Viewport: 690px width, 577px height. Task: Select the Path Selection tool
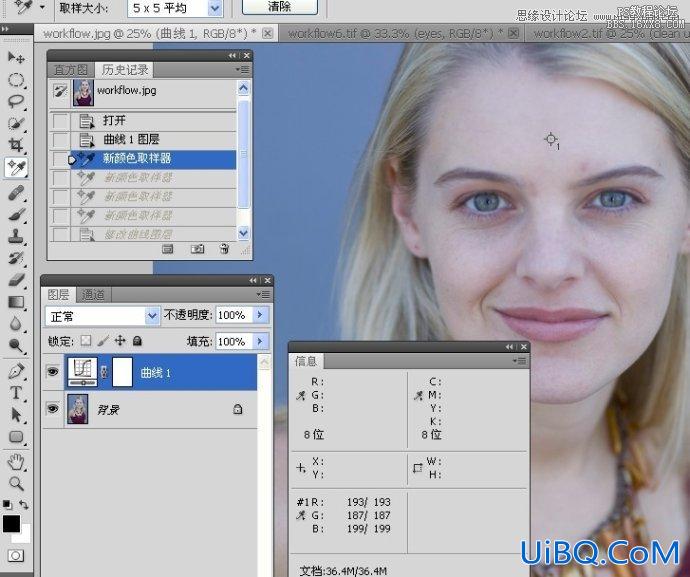16,415
